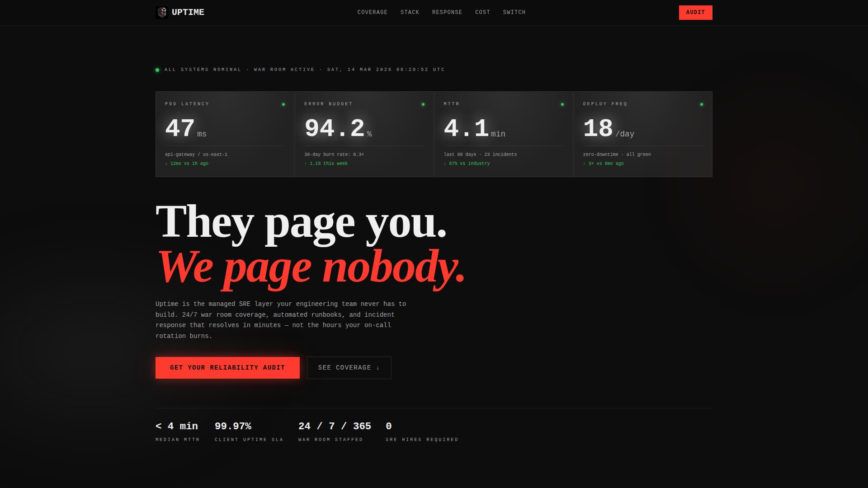Click the green system status dot
The image size is (868, 488).
[x=157, y=70]
